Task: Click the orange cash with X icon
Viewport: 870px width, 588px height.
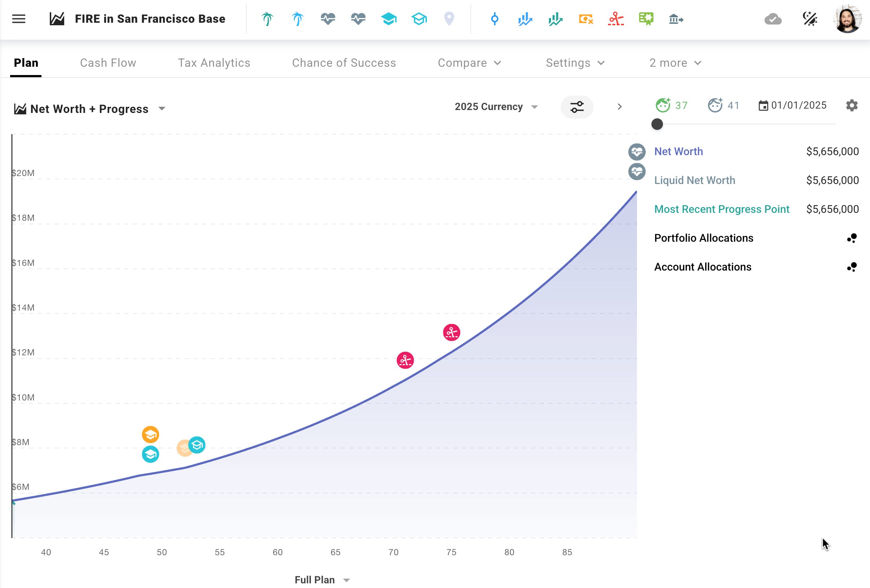Action: click(586, 19)
